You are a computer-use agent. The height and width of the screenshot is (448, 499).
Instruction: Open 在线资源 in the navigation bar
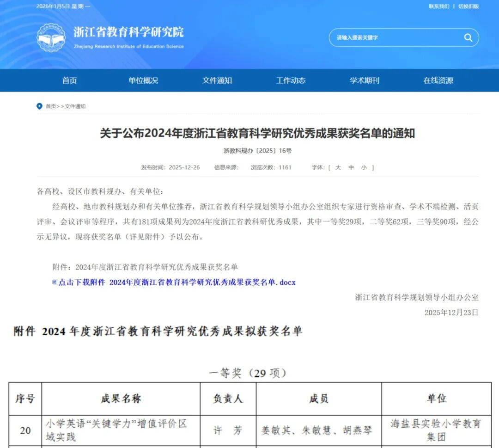438,80
